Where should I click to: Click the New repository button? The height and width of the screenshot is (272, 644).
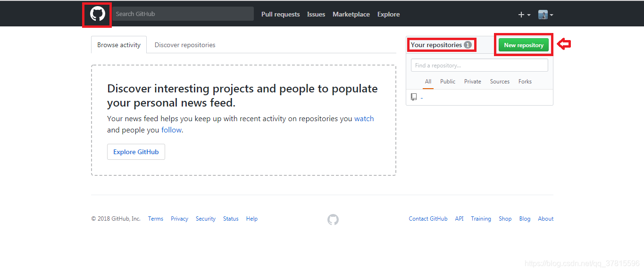click(524, 45)
